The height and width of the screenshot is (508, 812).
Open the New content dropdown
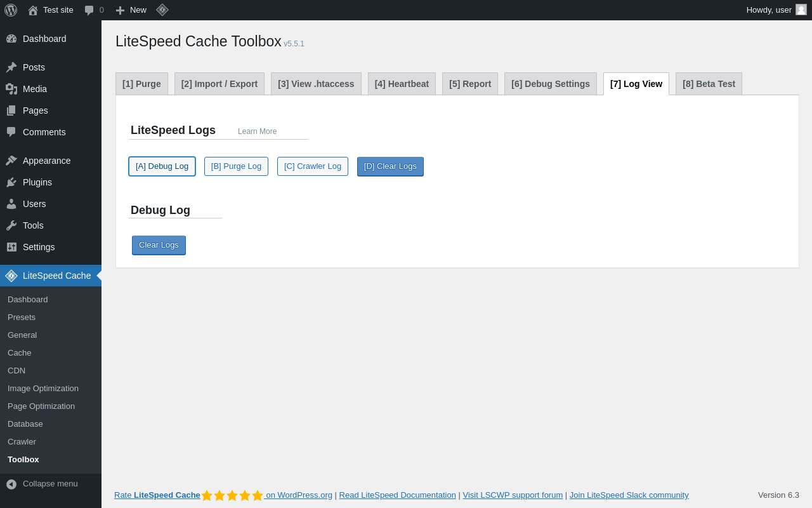click(x=131, y=10)
